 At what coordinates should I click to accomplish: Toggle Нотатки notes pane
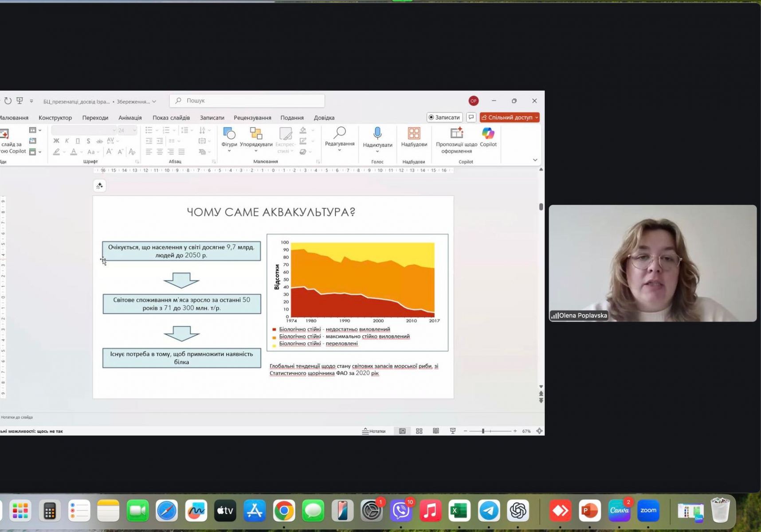[x=374, y=431]
